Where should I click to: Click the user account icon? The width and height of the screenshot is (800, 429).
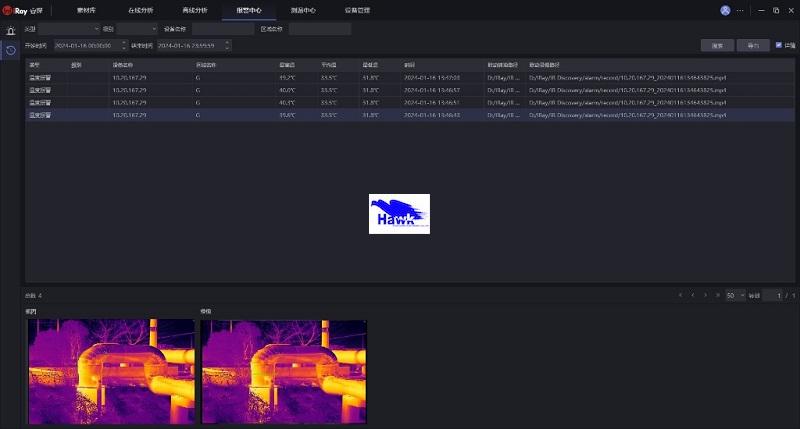(725, 10)
